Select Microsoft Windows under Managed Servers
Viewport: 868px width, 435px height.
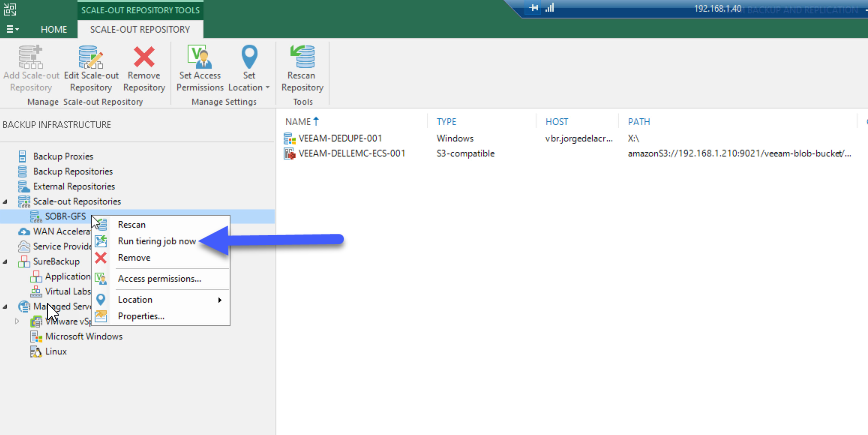point(84,336)
